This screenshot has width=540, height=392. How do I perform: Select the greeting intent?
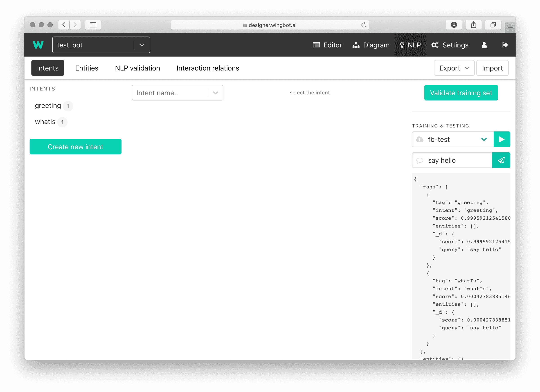(48, 106)
